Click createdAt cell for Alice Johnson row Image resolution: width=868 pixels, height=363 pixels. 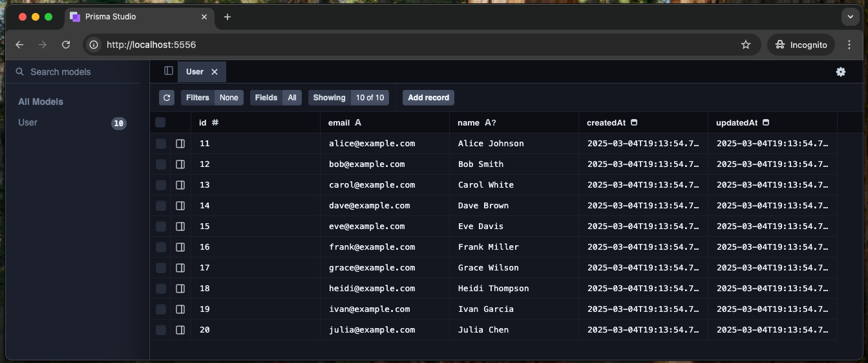point(643,144)
